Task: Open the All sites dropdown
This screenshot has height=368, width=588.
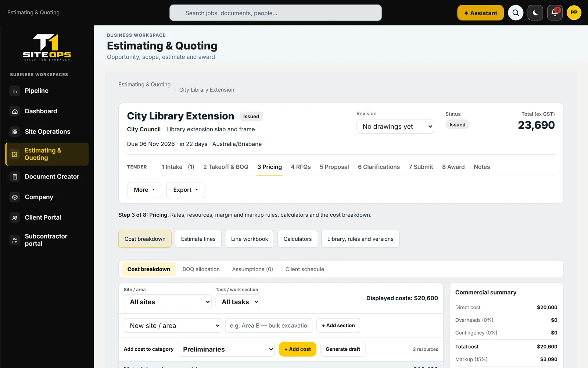Action: (168, 302)
